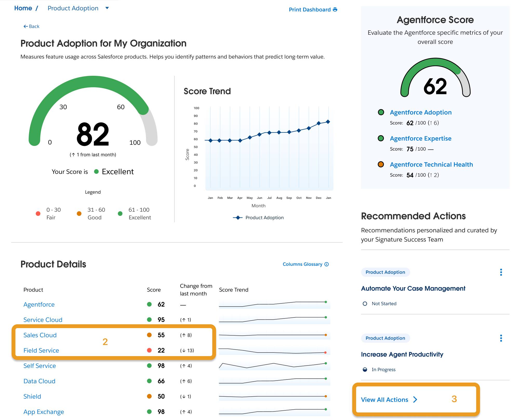The height and width of the screenshot is (420, 520).
Task: Open the Columns Glossary link
Action: (306, 264)
